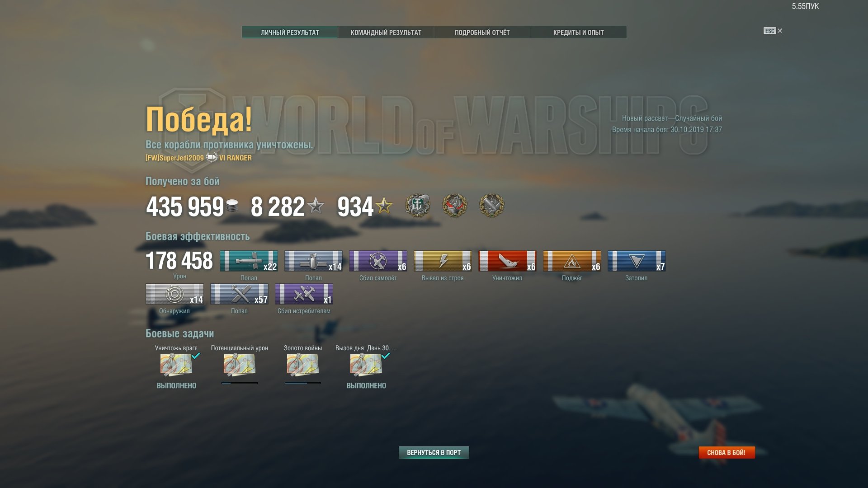This screenshot has height=488, width=868.
Task: Select the 'Сбил самолёт' ribbon x6
Action: pos(378,261)
